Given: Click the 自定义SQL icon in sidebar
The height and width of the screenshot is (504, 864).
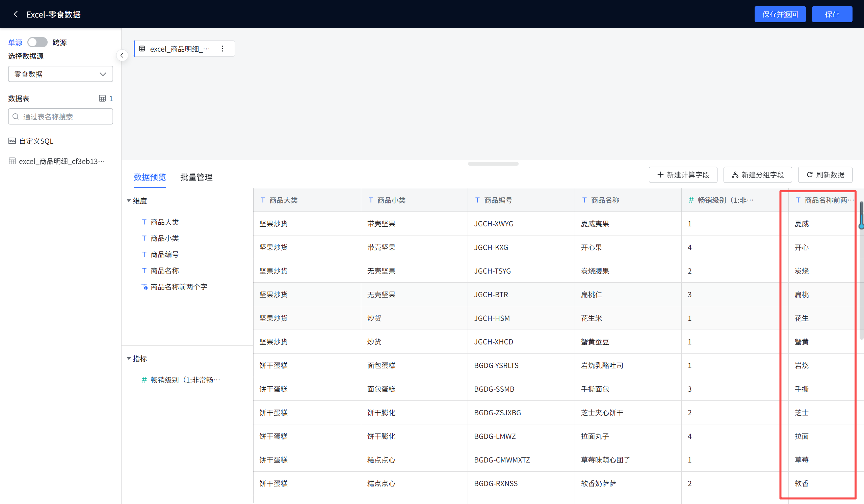Looking at the screenshot, I should pyautogui.click(x=12, y=141).
